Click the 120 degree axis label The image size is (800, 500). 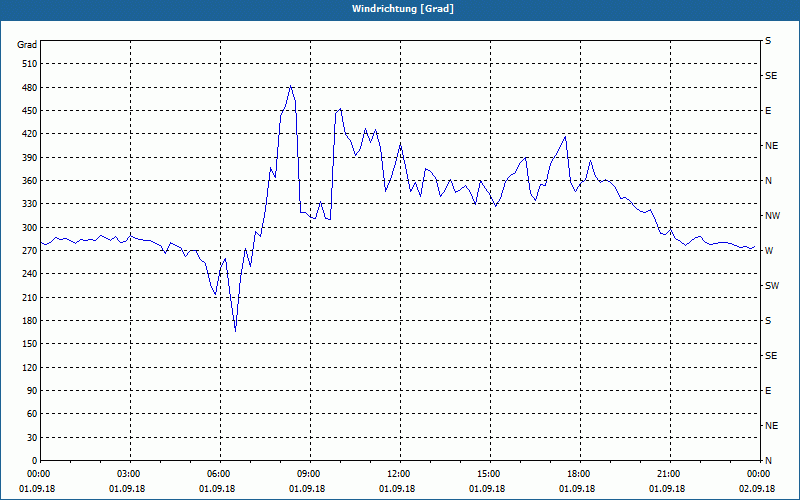coord(30,367)
